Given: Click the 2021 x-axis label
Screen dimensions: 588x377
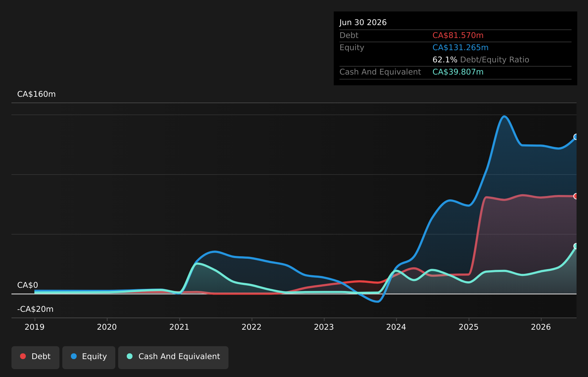Looking at the screenshot, I should click(179, 327).
